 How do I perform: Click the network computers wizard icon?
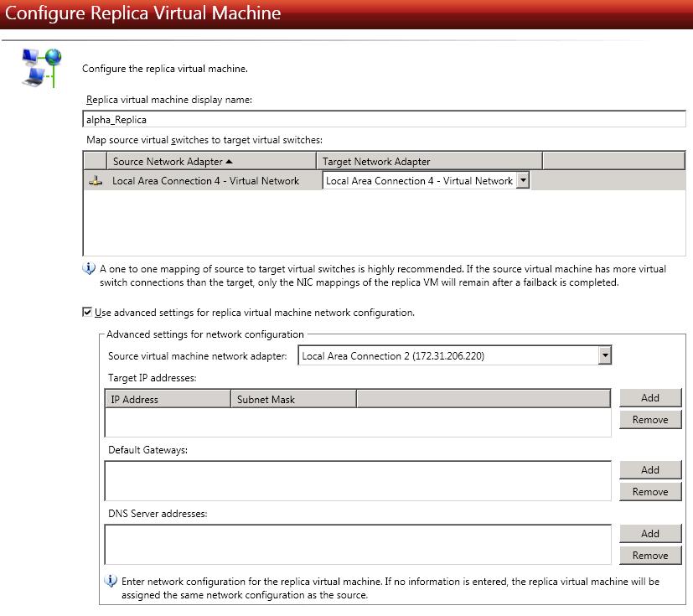tap(42, 67)
